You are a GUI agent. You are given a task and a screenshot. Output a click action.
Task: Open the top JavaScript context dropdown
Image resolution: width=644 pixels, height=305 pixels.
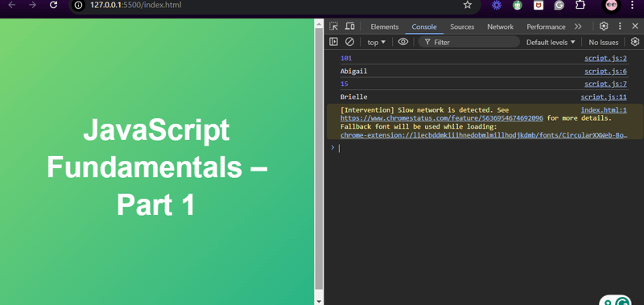click(377, 43)
